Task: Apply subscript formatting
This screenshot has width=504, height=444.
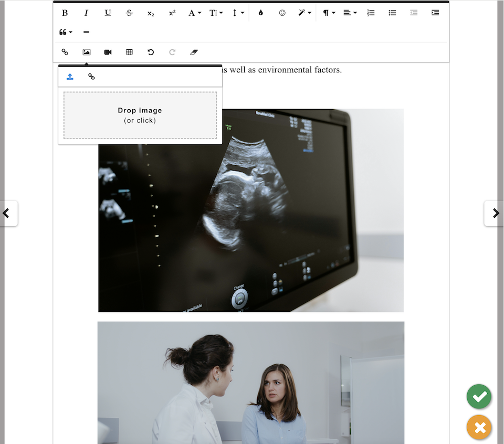Action: click(x=151, y=13)
